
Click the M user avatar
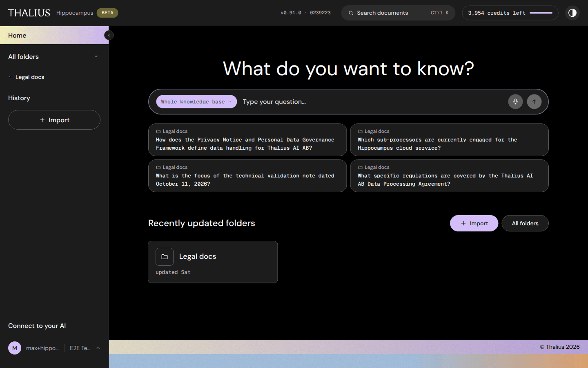[15, 348]
